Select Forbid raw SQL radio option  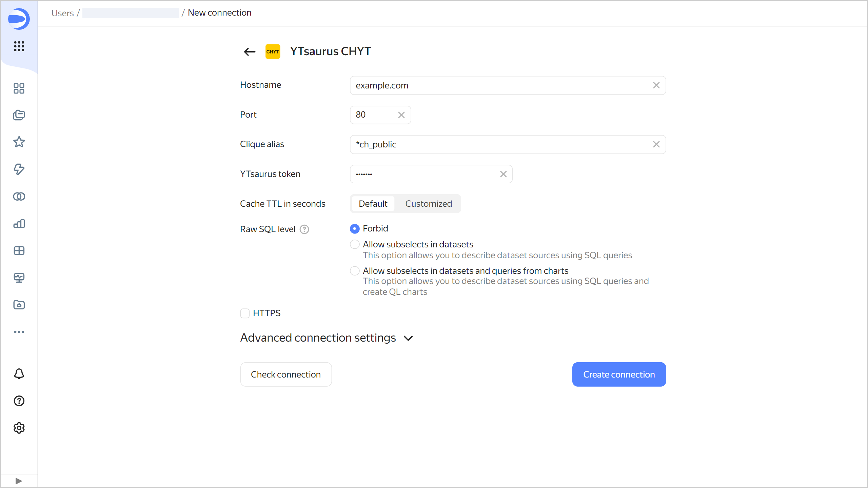pyautogui.click(x=355, y=229)
